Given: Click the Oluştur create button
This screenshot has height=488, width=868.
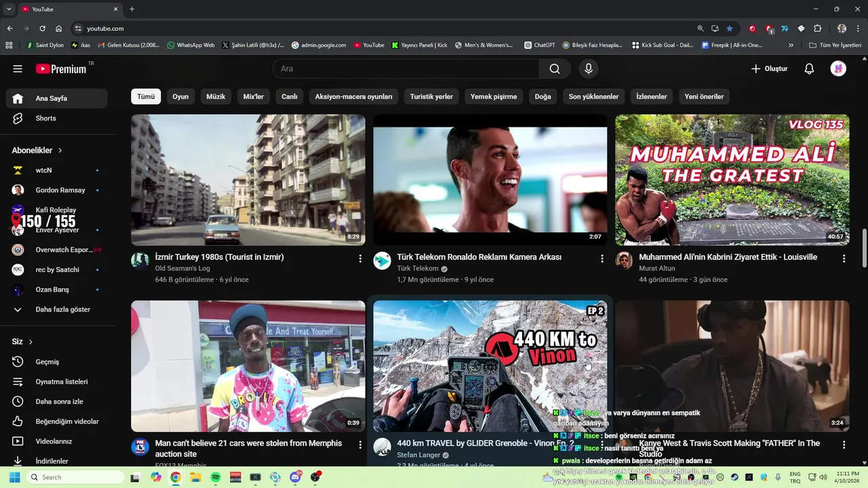Looking at the screenshot, I should 769,68.
